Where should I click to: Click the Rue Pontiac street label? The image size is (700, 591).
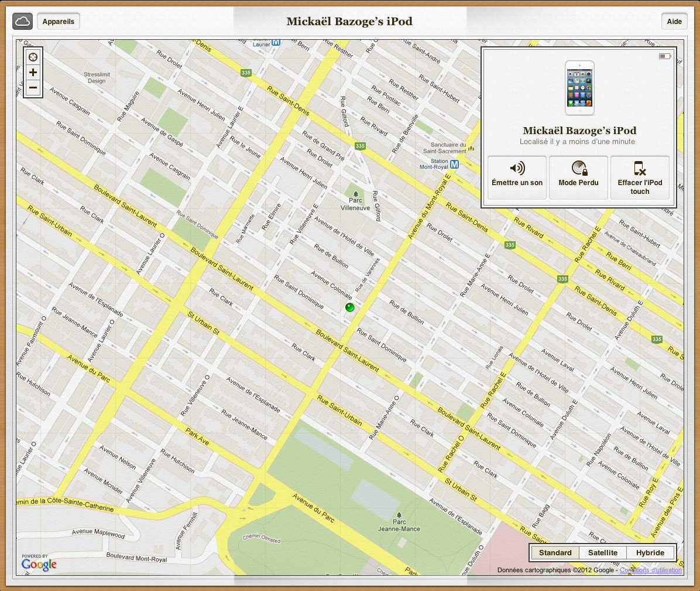[x=386, y=95]
